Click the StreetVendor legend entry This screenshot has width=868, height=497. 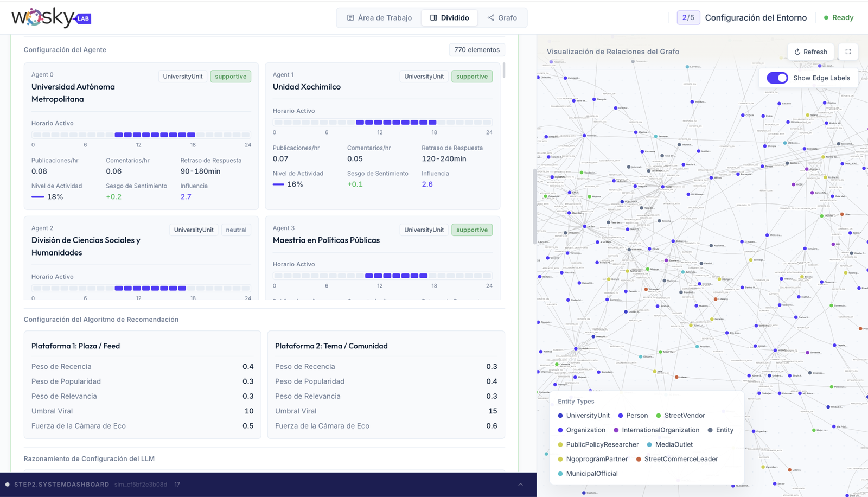pos(684,416)
